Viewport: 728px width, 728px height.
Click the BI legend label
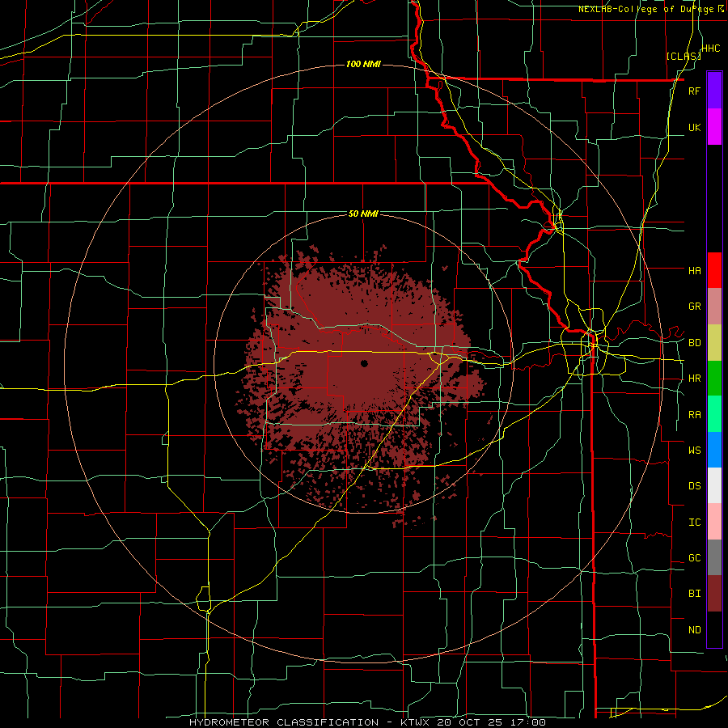[694, 594]
